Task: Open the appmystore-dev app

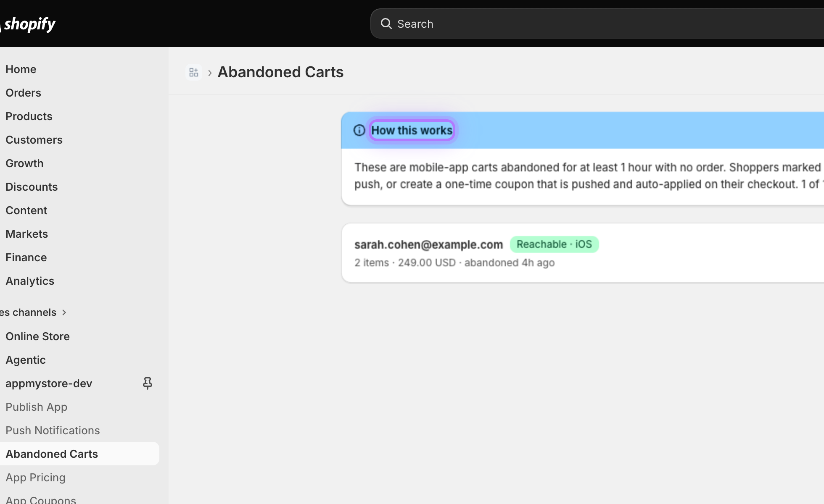Action: (49, 383)
